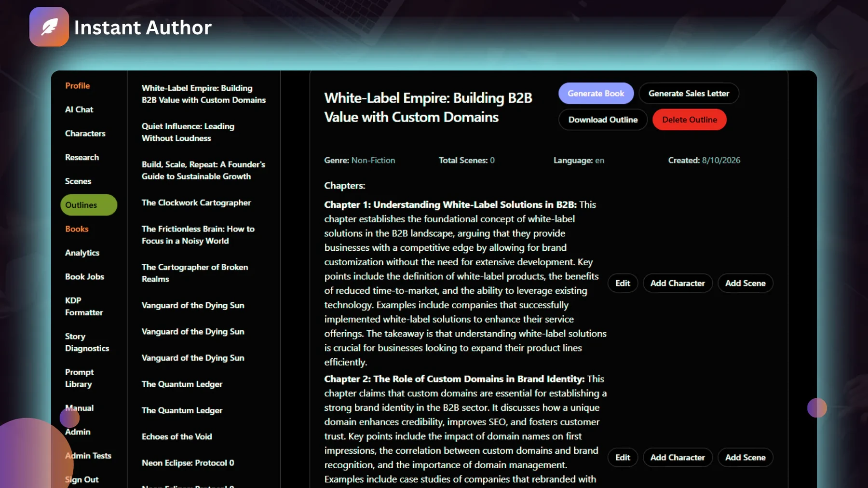
Task: Select Echoes of the Void outline
Action: pyautogui.click(x=177, y=436)
